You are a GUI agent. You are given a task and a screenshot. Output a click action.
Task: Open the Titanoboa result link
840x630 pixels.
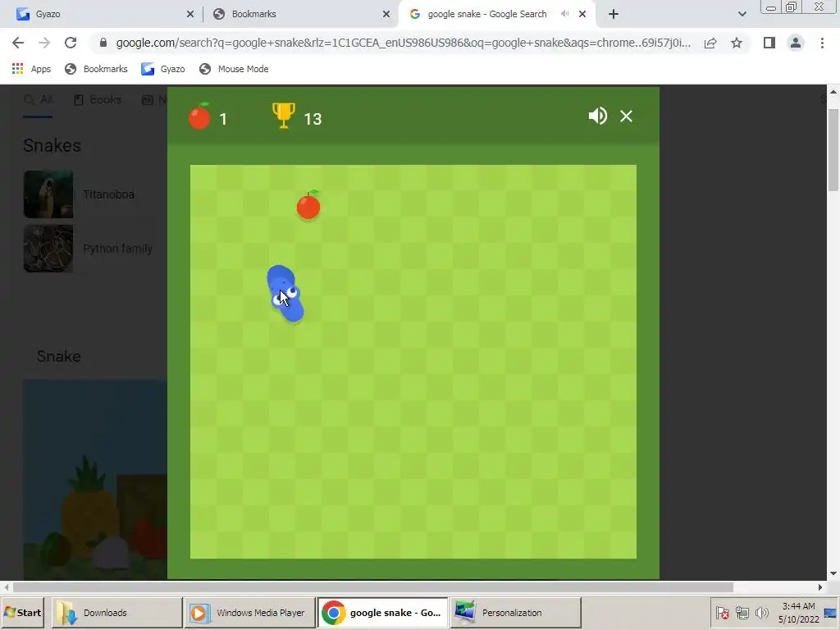click(x=109, y=194)
